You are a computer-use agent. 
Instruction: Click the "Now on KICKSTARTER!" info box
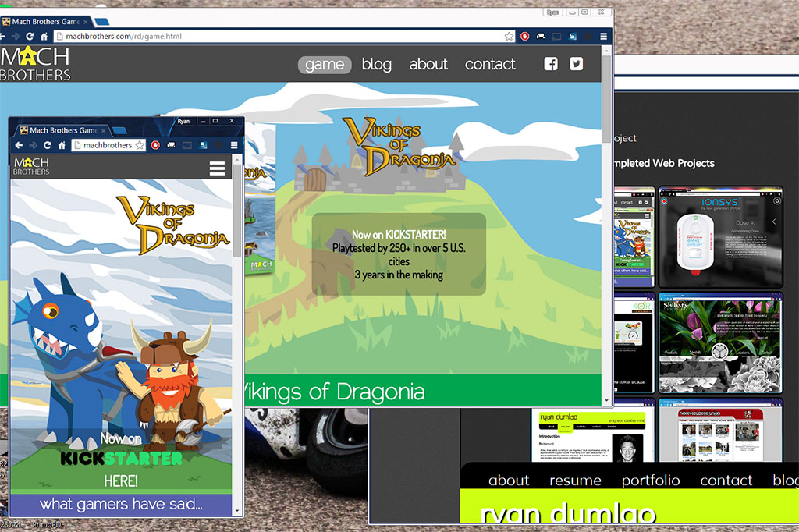click(399, 254)
